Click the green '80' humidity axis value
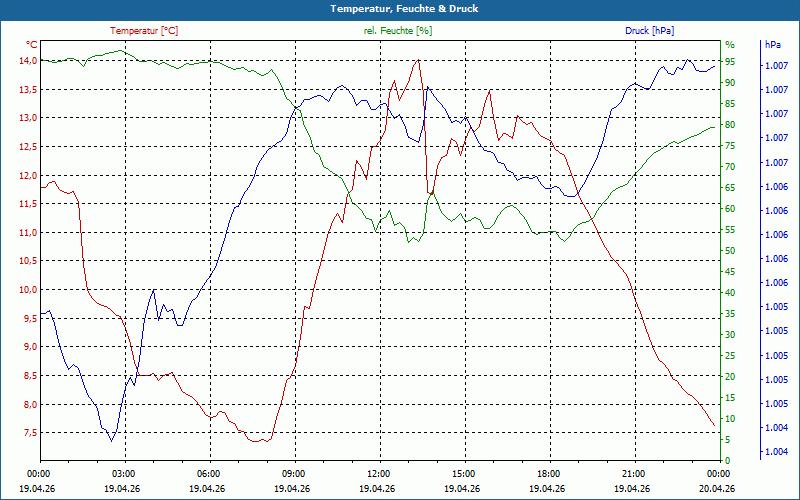Image resolution: width=800 pixels, height=500 pixels. pyautogui.click(x=730, y=125)
